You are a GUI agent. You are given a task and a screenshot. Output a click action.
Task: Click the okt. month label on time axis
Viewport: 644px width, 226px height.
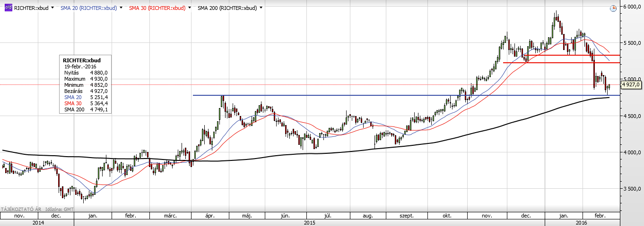(448, 216)
